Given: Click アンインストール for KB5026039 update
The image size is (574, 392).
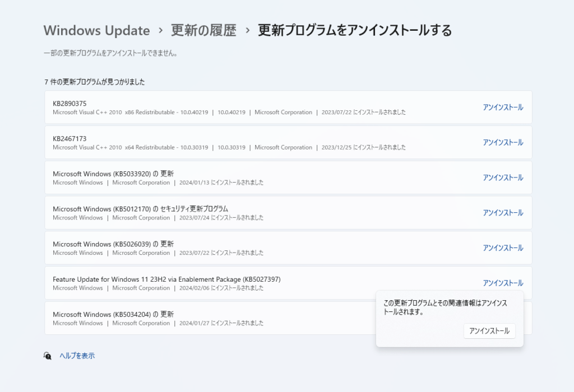Looking at the screenshot, I should pyautogui.click(x=503, y=248).
